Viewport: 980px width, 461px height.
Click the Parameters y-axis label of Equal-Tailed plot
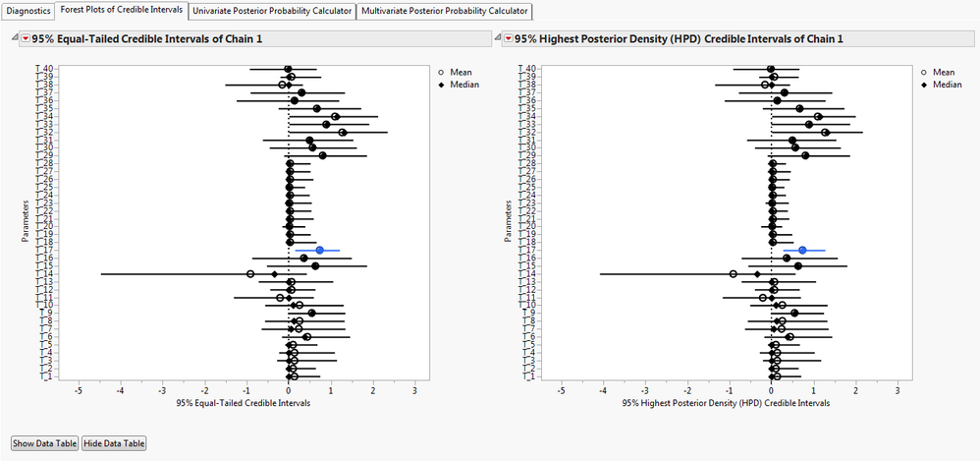tap(25, 221)
